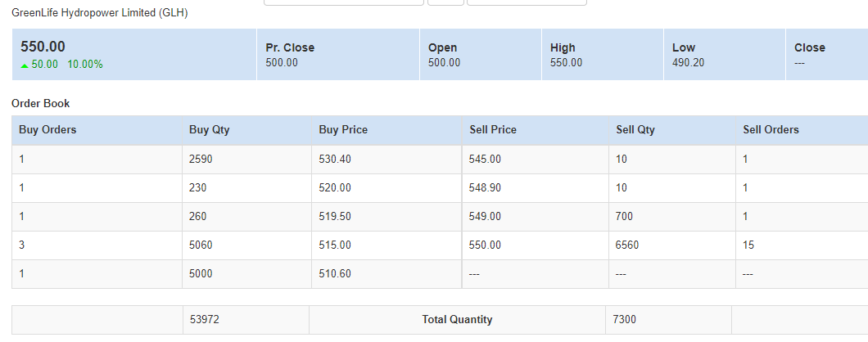Click total buy quantity 53972

pyautogui.click(x=204, y=320)
